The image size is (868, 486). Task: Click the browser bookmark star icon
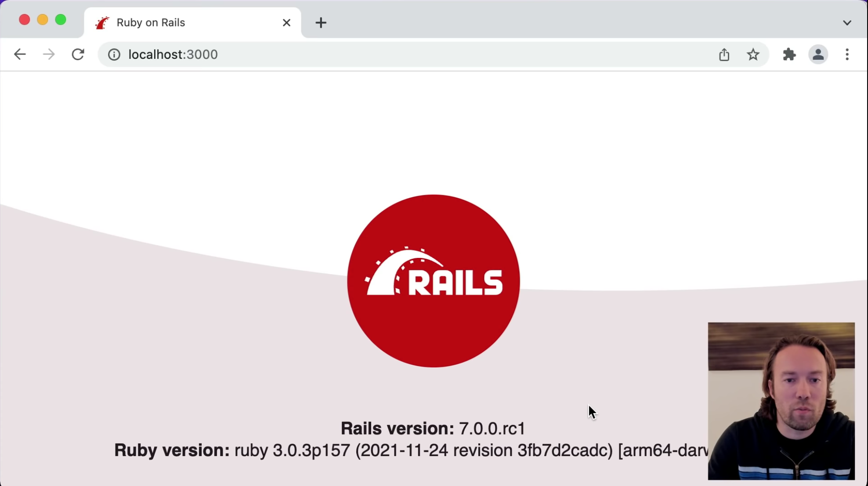753,54
